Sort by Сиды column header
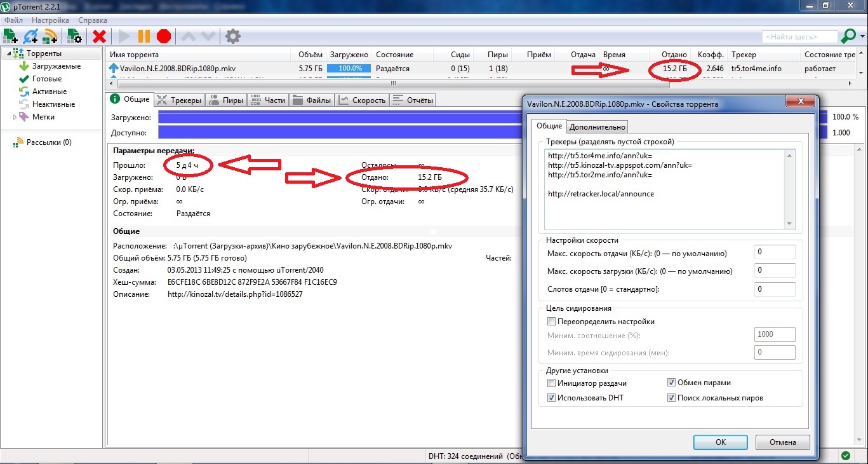The height and width of the screenshot is (464, 868). point(453,55)
